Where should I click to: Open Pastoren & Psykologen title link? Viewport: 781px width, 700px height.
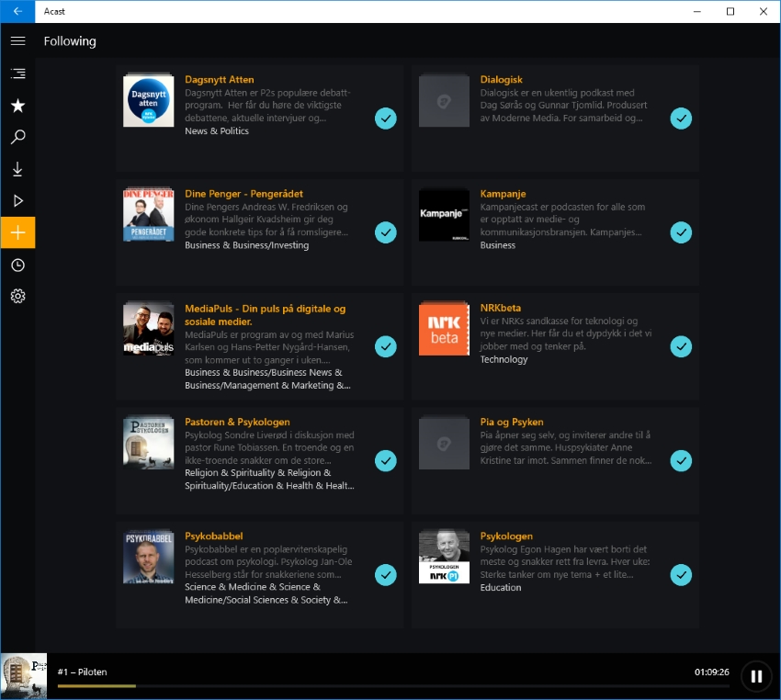237,422
